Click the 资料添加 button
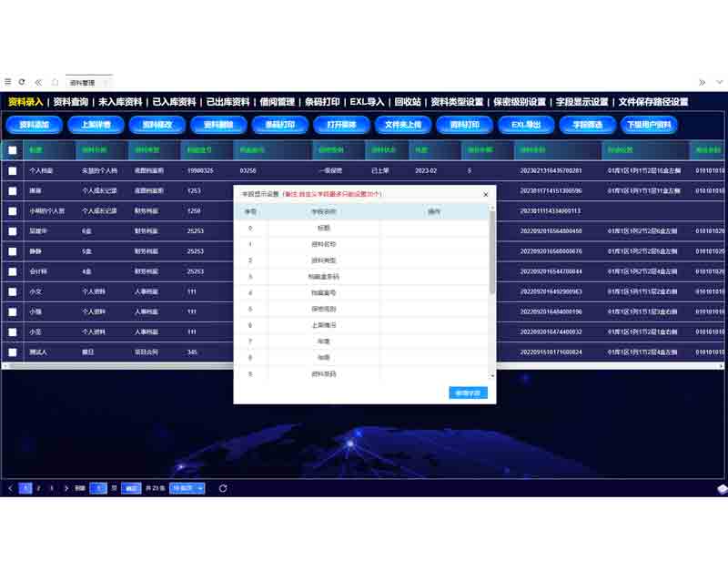This screenshot has height=571, width=728. pos(34,125)
